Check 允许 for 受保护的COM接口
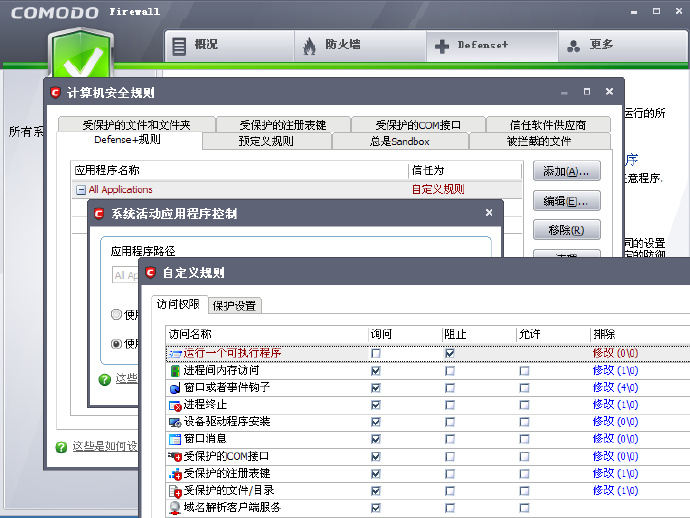The width and height of the screenshot is (690, 518). [524, 456]
